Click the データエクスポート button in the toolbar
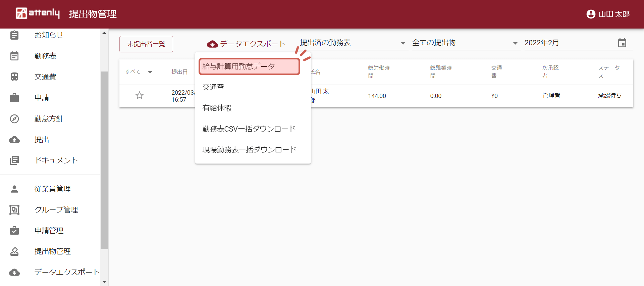 pyautogui.click(x=246, y=44)
